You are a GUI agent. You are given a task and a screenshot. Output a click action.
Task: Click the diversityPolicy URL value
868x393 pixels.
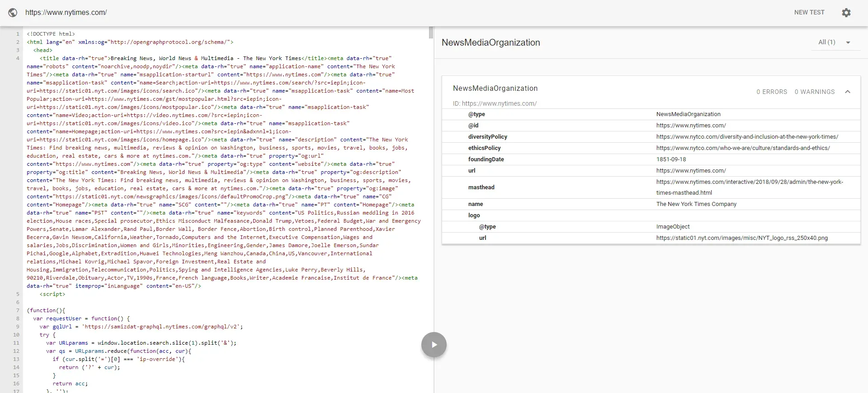747,137
